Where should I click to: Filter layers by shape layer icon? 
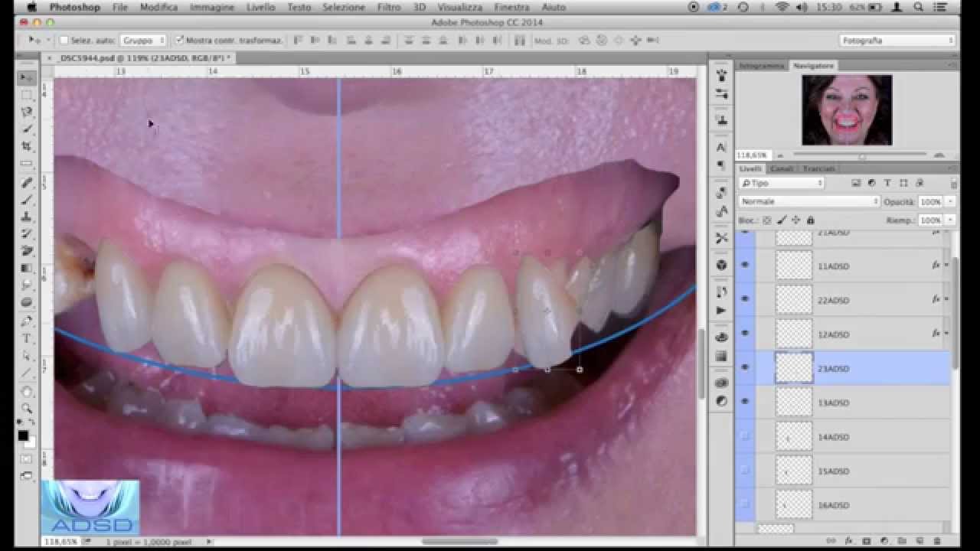(x=903, y=183)
